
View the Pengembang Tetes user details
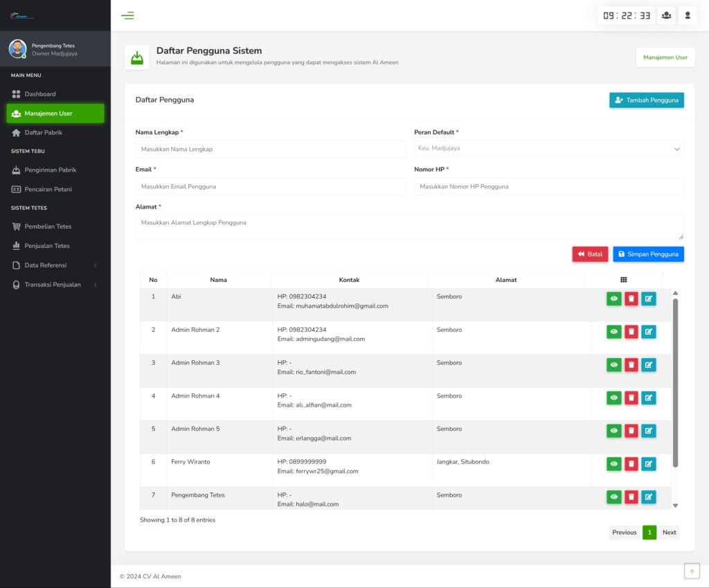click(614, 497)
